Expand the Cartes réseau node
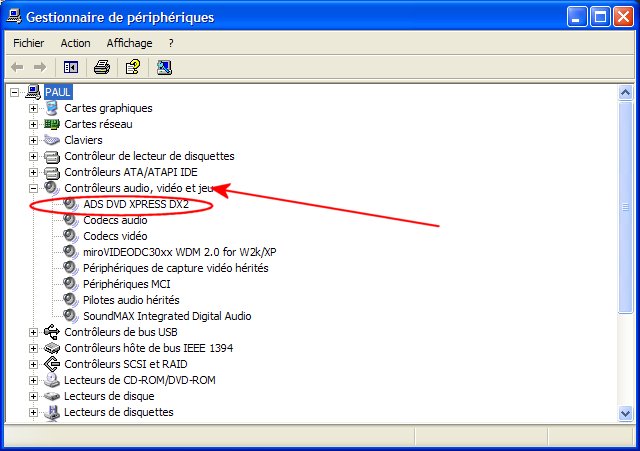This screenshot has height=451, width=640. click(33, 124)
